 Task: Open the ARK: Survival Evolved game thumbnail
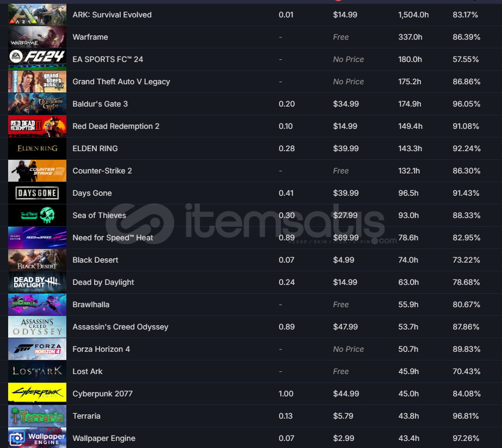pos(37,15)
